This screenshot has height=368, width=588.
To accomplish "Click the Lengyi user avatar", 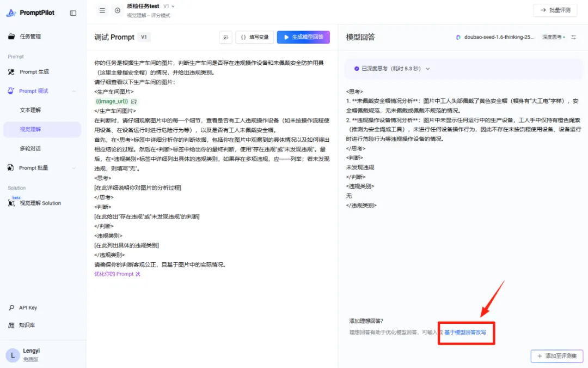I will (x=13, y=355).
